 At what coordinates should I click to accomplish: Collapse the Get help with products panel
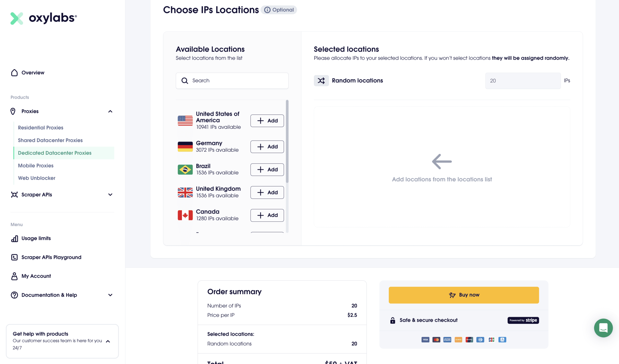[108, 341]
